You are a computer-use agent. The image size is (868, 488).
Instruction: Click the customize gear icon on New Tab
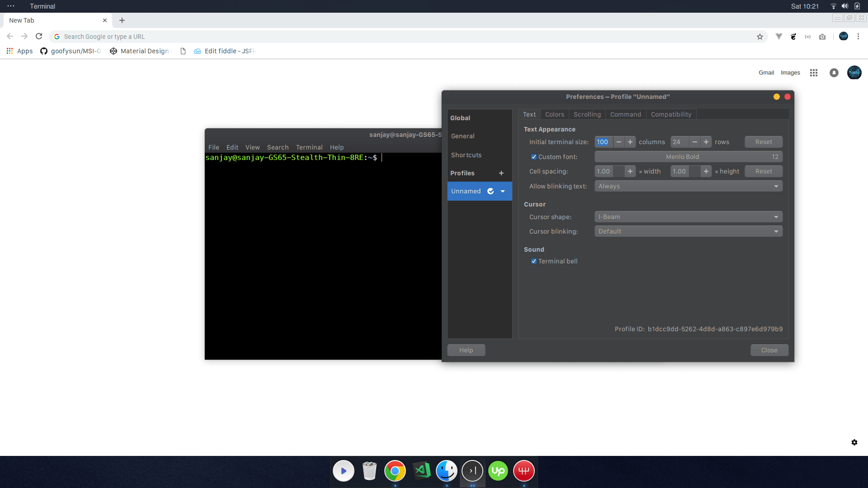(854, 442)
